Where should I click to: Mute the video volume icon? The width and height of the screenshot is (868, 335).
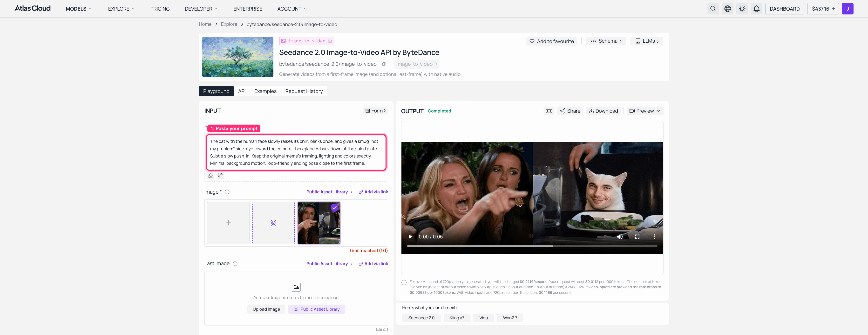[620, 237]
